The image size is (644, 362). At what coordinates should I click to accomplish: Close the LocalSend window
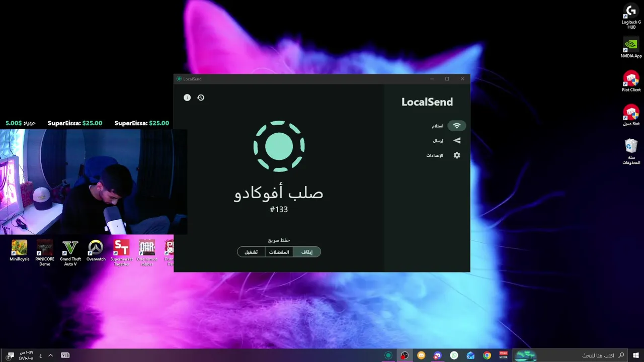tap(462, 79)
